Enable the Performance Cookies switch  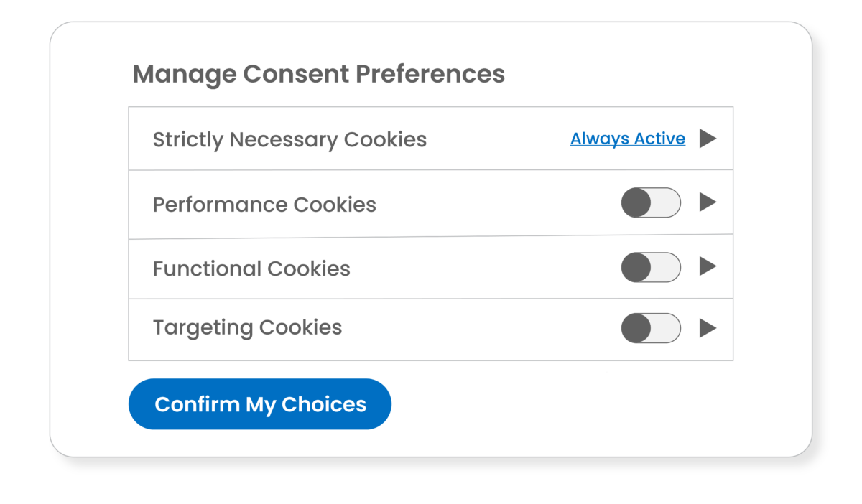pyautogui.click(x=650, y=202)
